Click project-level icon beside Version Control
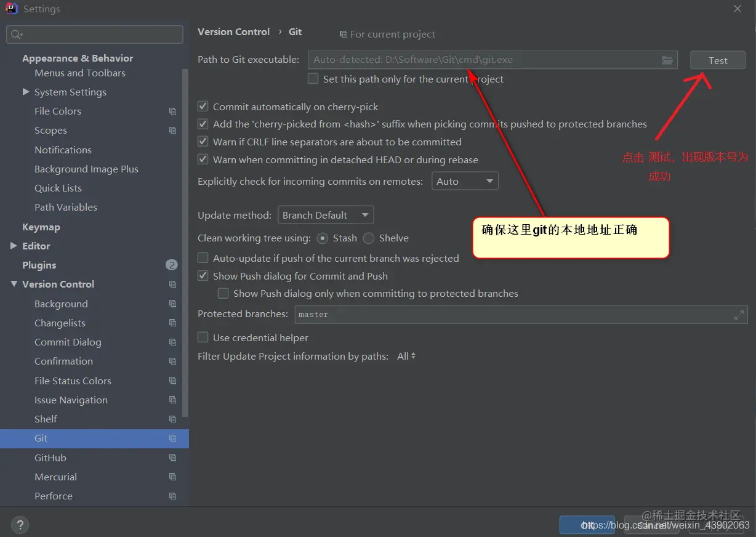 point(172,285)
